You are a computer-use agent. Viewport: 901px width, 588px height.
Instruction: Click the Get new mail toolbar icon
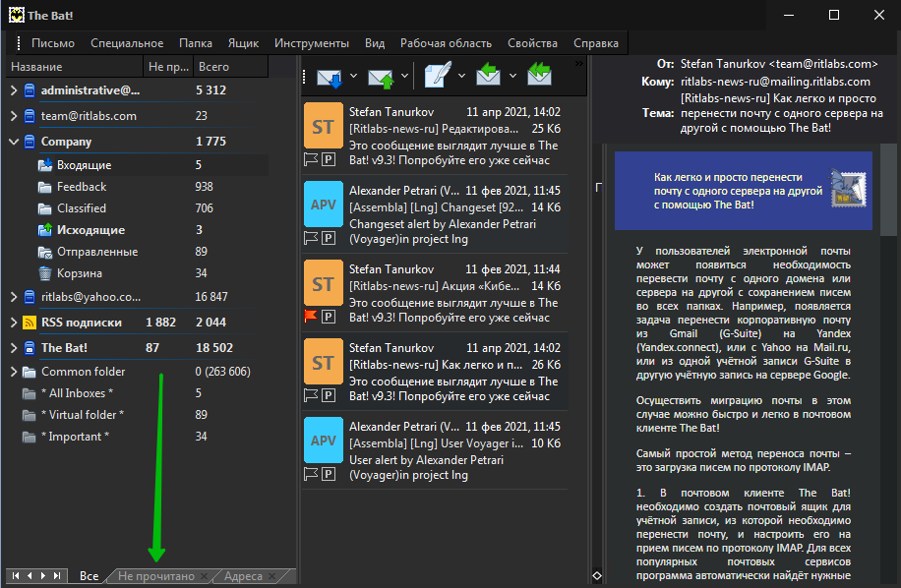[330, 77]
